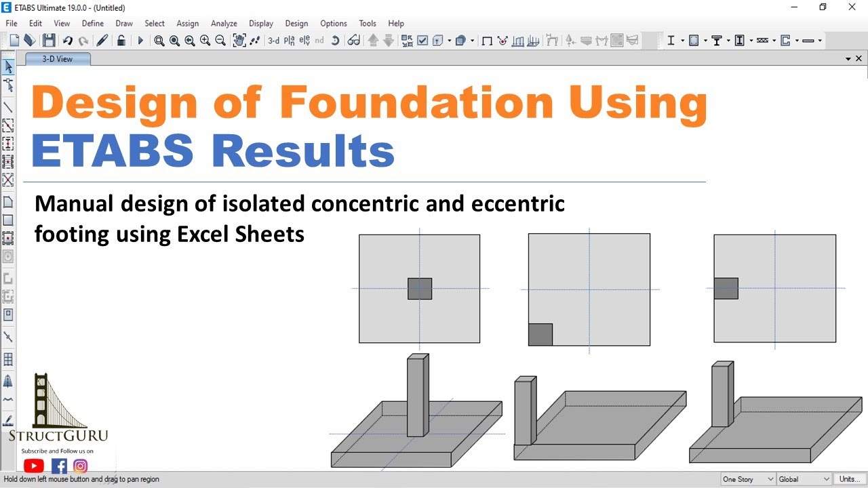Select Draw Rectangular Floor tool

click(8, 220)
